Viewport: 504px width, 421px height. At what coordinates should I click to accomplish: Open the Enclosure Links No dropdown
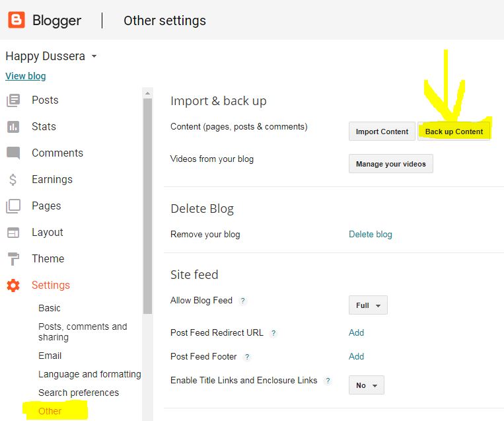pyautogui.click(x=367, y=385)
